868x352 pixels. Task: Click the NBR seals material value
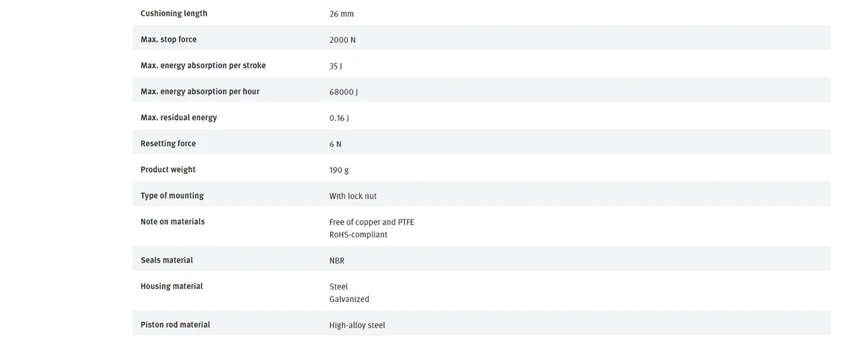pos(337,261)
